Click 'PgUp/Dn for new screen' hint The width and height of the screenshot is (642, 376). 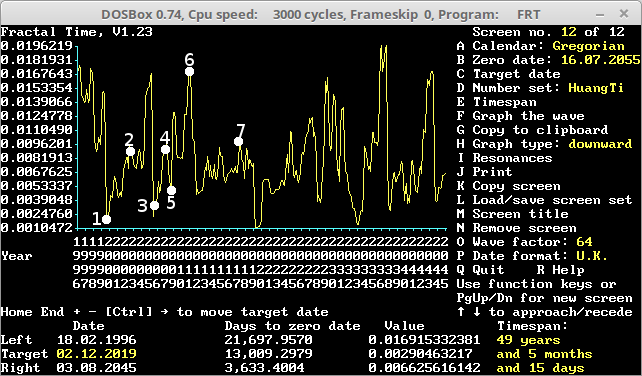(544, 298)
